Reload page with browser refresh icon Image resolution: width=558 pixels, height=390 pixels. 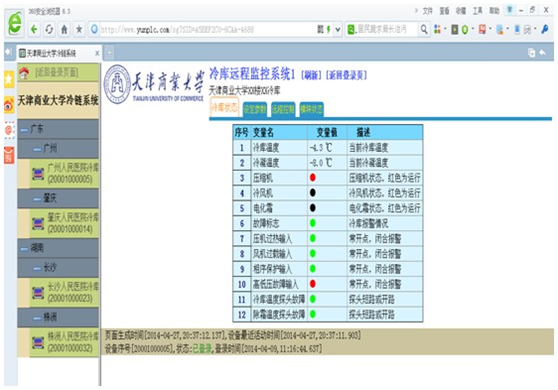pyautogui.click(x=49, y=30)
